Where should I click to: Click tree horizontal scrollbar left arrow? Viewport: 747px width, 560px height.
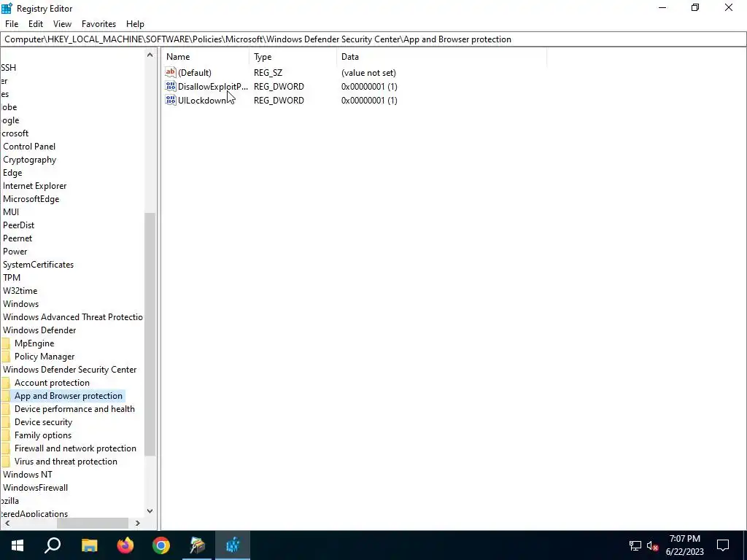(7, 524)
